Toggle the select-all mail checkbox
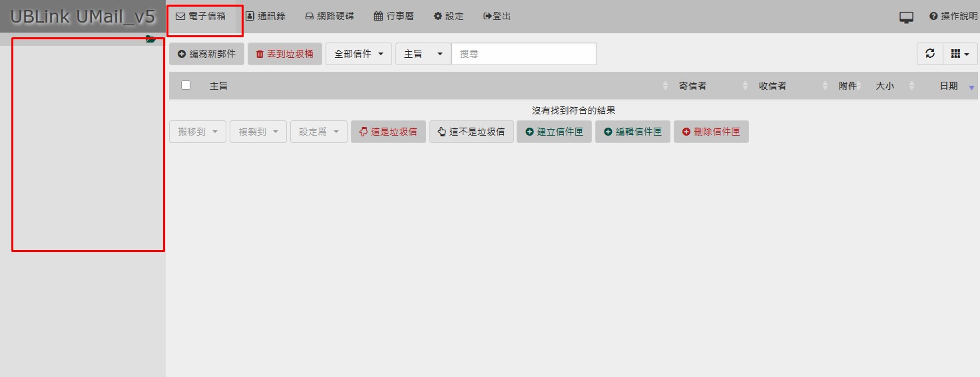 186,85
